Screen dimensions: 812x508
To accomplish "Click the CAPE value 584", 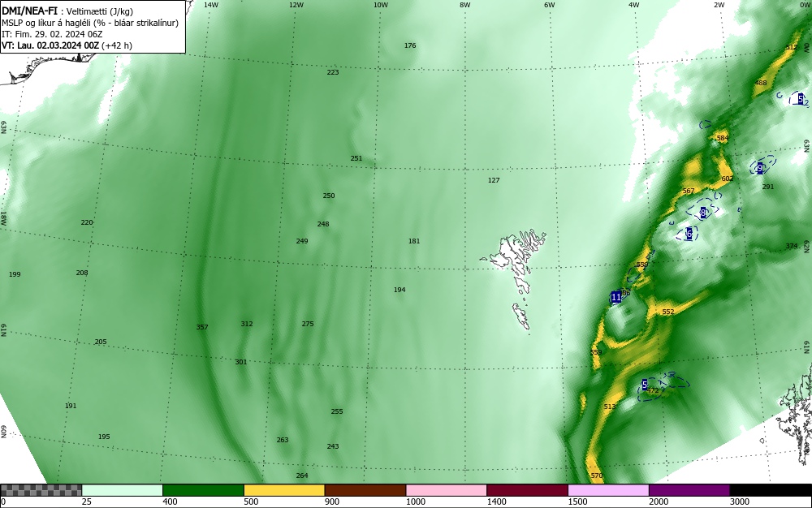I will 723,138.
